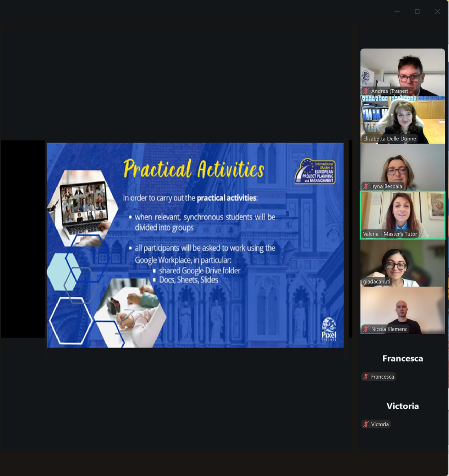
Task: Minimize the meeting window
Action: [397, 12]
